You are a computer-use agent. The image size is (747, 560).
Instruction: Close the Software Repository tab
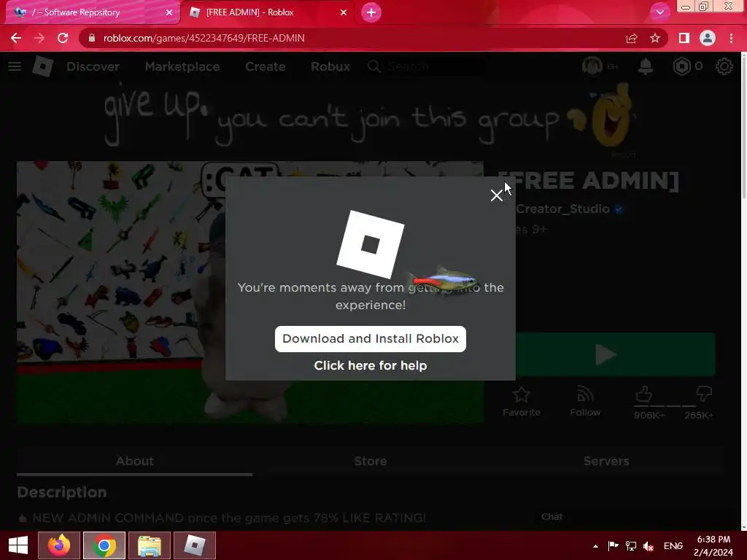tap(169, 12)
